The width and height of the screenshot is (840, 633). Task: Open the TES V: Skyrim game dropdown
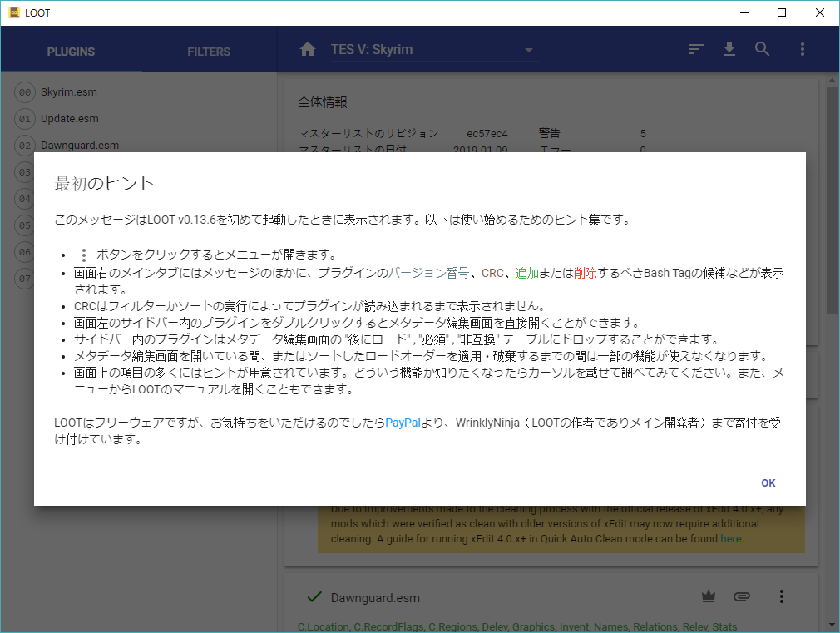(434, 50)
